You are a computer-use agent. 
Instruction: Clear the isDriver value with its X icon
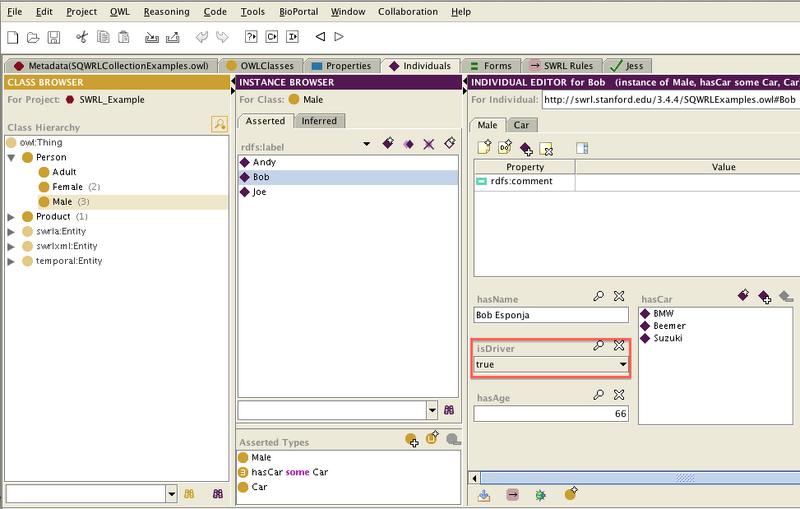click(619, 345)
